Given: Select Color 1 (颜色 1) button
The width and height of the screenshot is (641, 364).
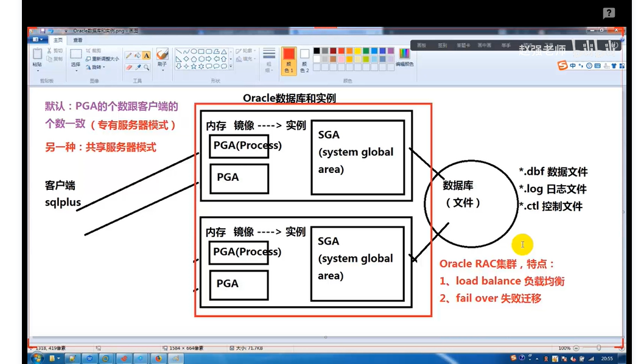Looking at the screenshot, I should [x=289, y=60].
